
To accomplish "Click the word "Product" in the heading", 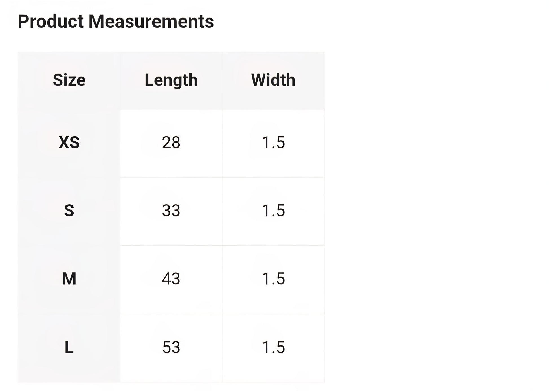I will [x=51, y=21].
